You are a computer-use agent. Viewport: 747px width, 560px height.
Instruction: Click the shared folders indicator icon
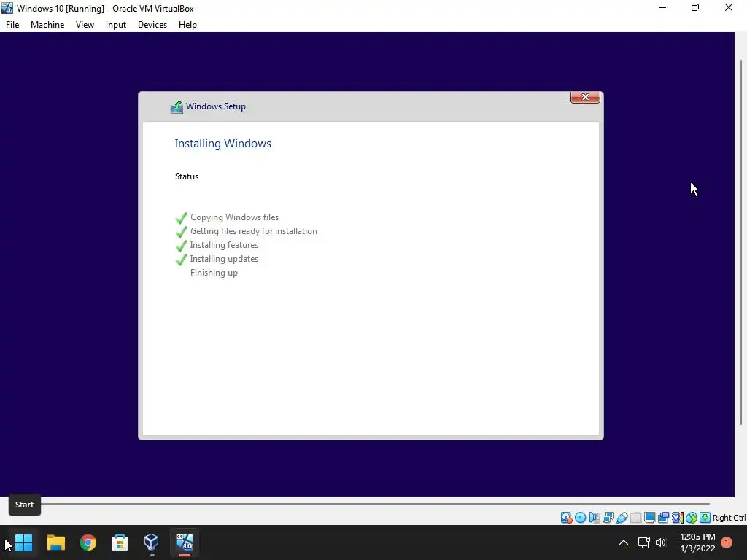[636, 518]
